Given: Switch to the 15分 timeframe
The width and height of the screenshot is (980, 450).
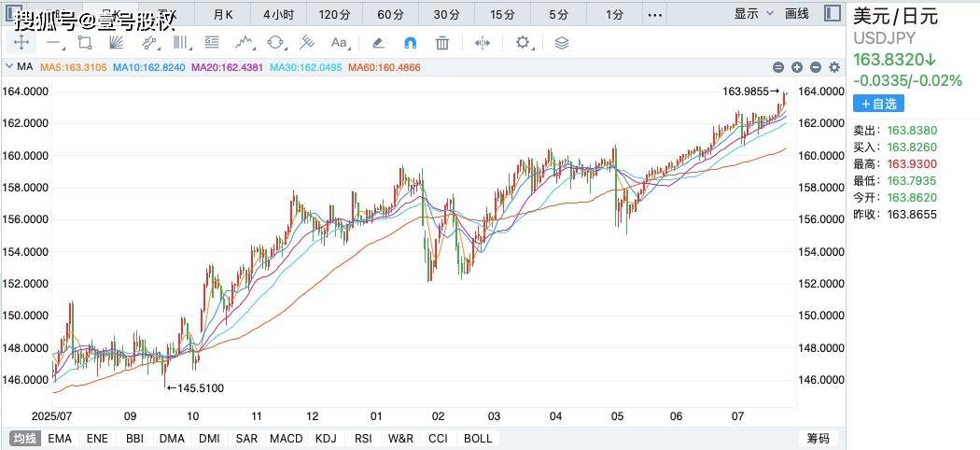Looking at the screenshot, I should (x=502, y=14).
